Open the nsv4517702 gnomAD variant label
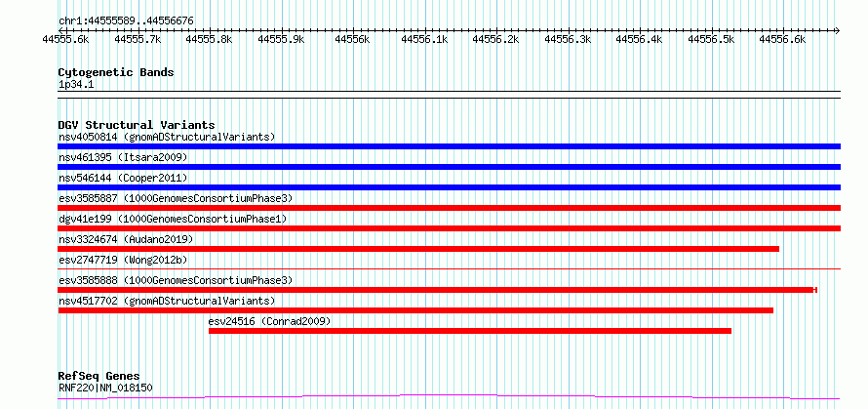868x409 pixels. [167, 301]
